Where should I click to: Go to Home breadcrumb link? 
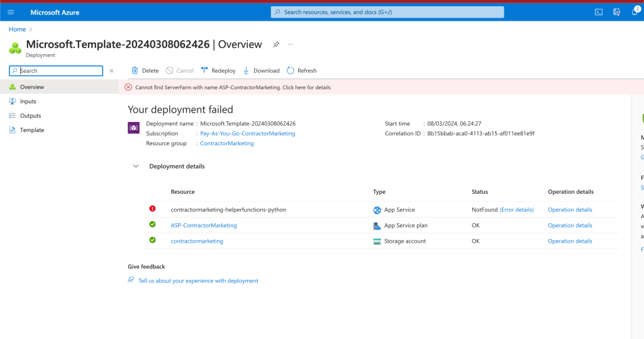pyautogui.click(x=17, y=29)
